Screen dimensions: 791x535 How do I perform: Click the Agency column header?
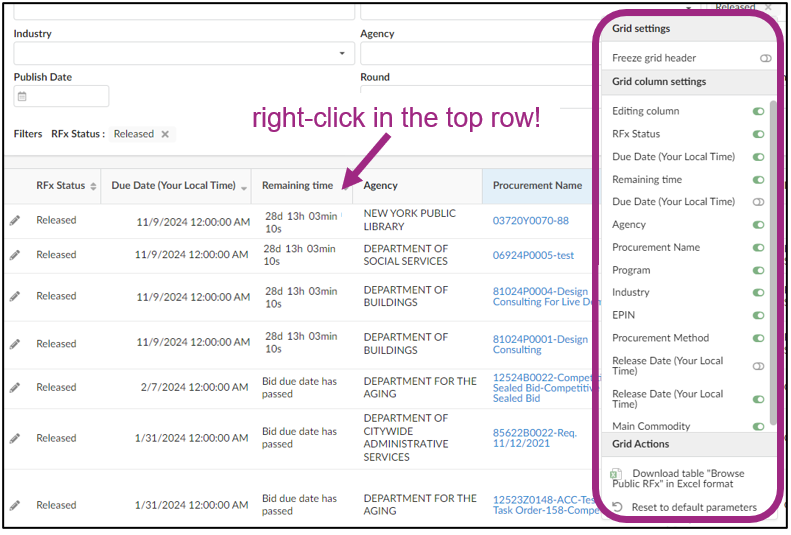380,186
